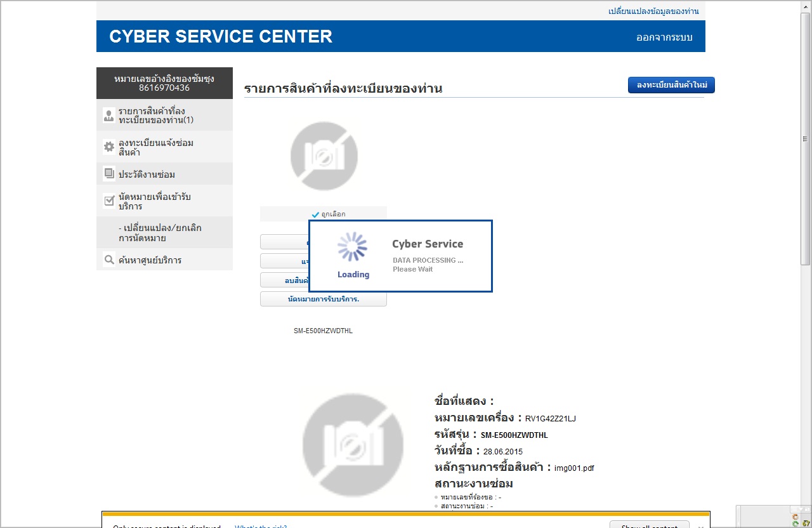Click the spinning Loading indicator icon

coord(353,247)
